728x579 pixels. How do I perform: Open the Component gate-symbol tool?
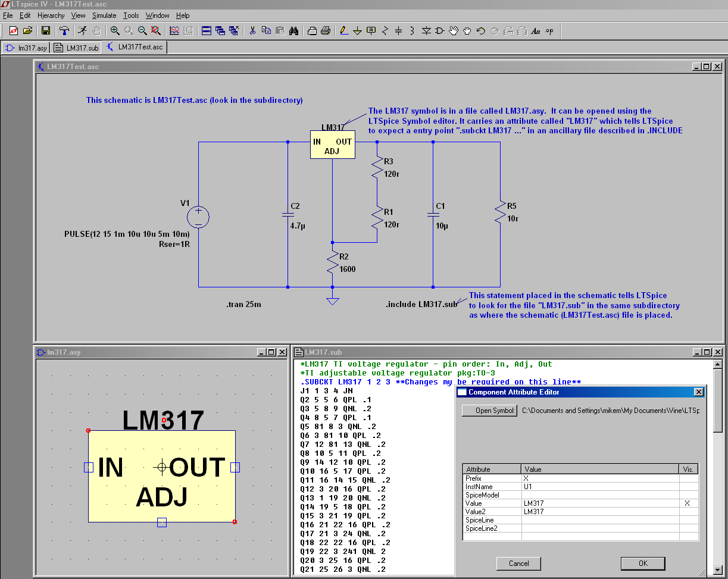pos(440,31)
